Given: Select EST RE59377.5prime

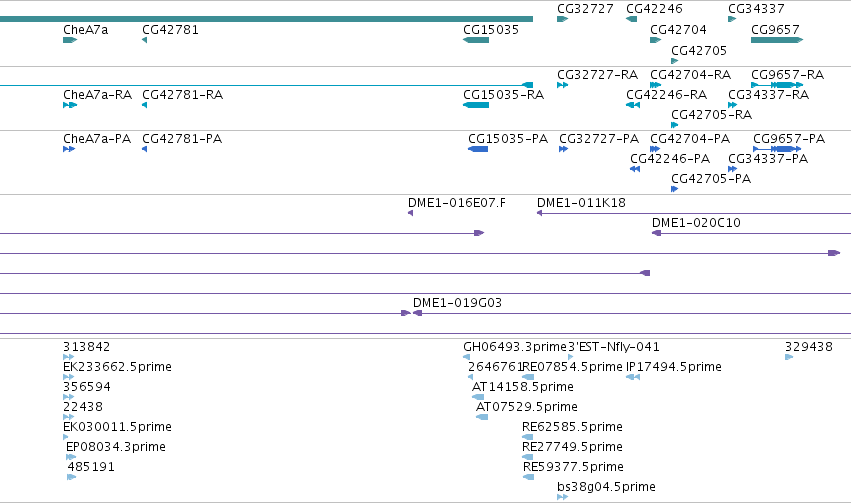Looking at the screenshot, I should (x=573, y=467).
